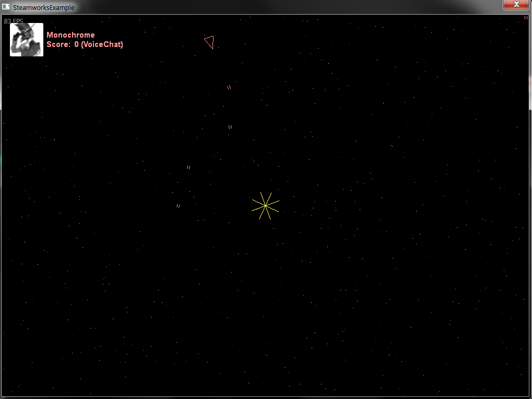This screenshot has height=399, width=532.
Task: Close the SteamworksExample window
Action: 516,4
